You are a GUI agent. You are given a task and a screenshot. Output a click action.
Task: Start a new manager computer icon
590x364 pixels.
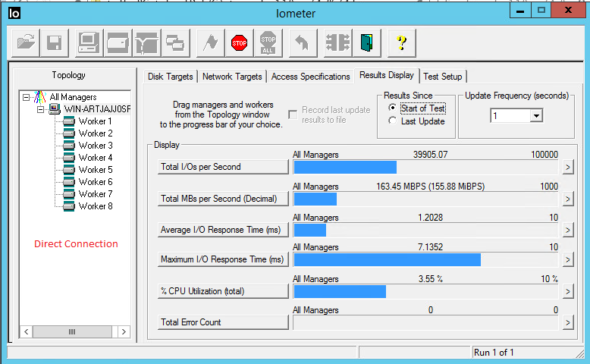(89, 43)
